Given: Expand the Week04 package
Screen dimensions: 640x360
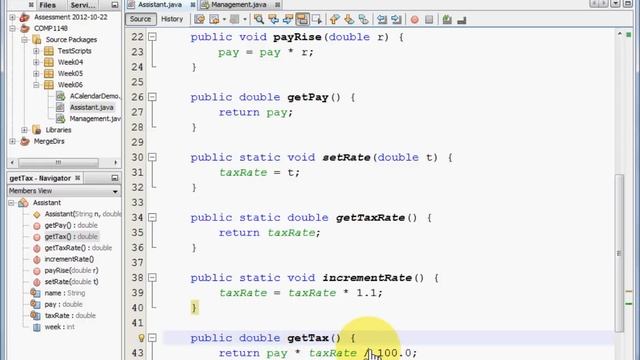Looking at the screenshot, I should [x=36, y=62].
